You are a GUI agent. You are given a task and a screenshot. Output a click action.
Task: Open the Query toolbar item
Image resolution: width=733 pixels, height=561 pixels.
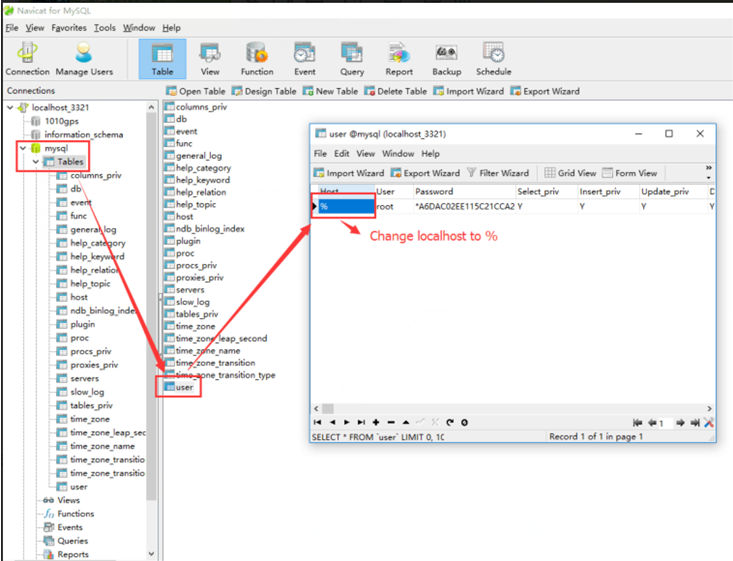pyautogui.click(x=352, y=59)
